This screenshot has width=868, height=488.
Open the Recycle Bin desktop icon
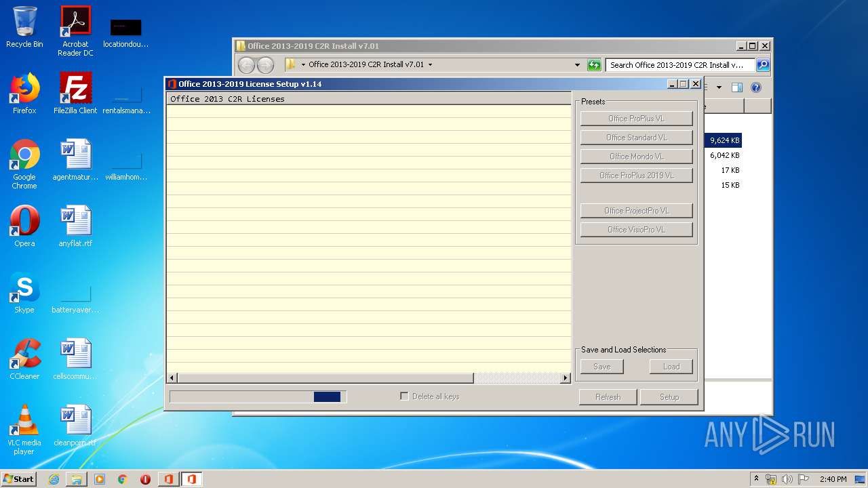24,27
